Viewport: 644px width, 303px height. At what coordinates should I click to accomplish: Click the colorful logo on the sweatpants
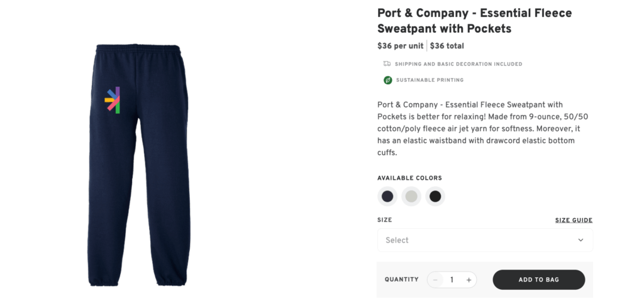tap(113, 100)
